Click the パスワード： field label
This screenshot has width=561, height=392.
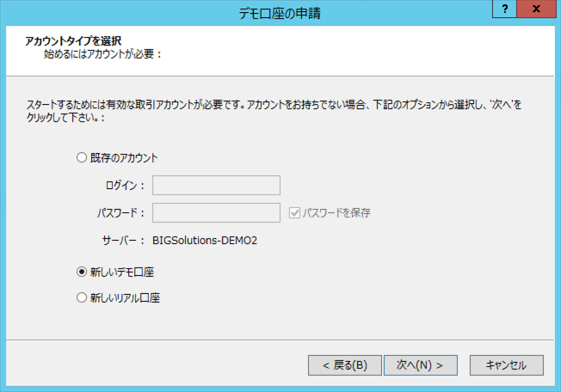pyautogui.click(x=120, y=212)
